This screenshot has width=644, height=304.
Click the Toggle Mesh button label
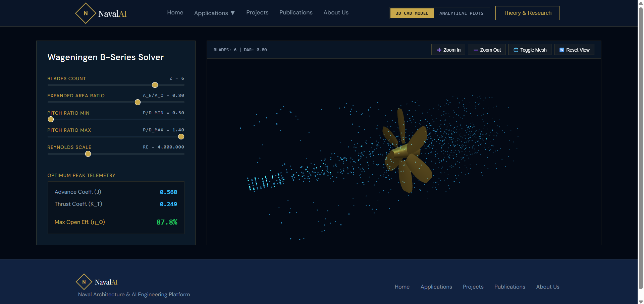point(533,50)
